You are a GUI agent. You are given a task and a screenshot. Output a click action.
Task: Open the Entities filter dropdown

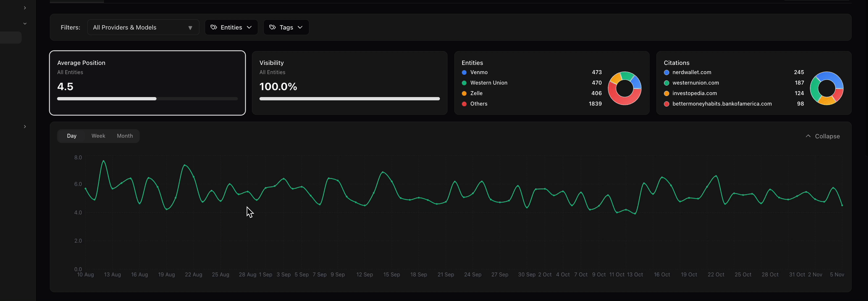click(x=231, y=27)
